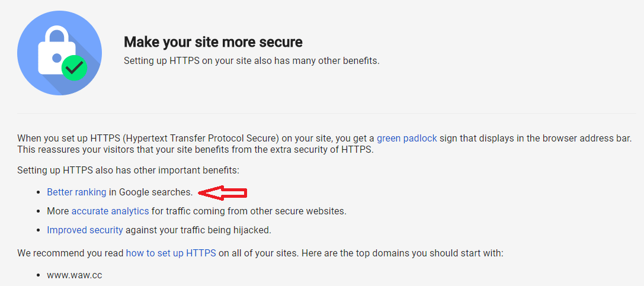
Task: Click the text against your traffic being hijacked
Action: pos(198,230)
